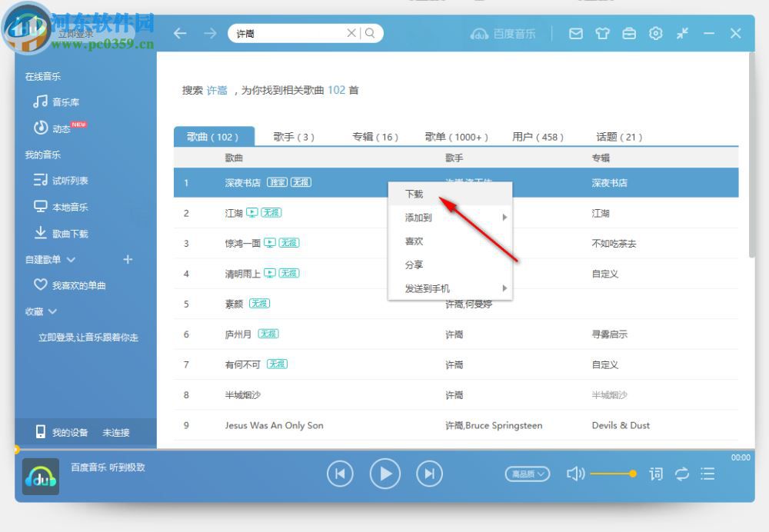Screen dimensions: 769x532
Task: Click the T-shirt skins icon
Action: (x=602, y=33)
